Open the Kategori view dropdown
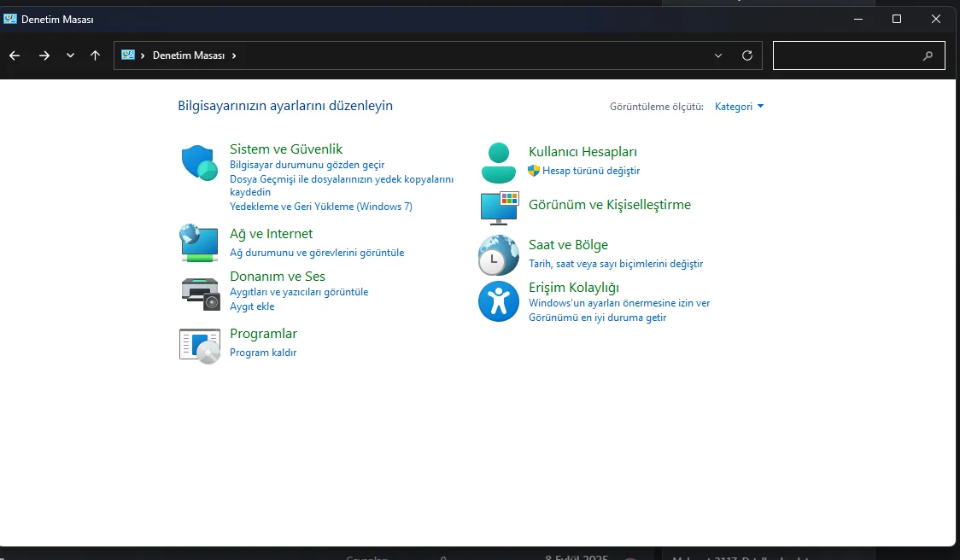This screenshot has width=960, height=560. click(739, 107)
